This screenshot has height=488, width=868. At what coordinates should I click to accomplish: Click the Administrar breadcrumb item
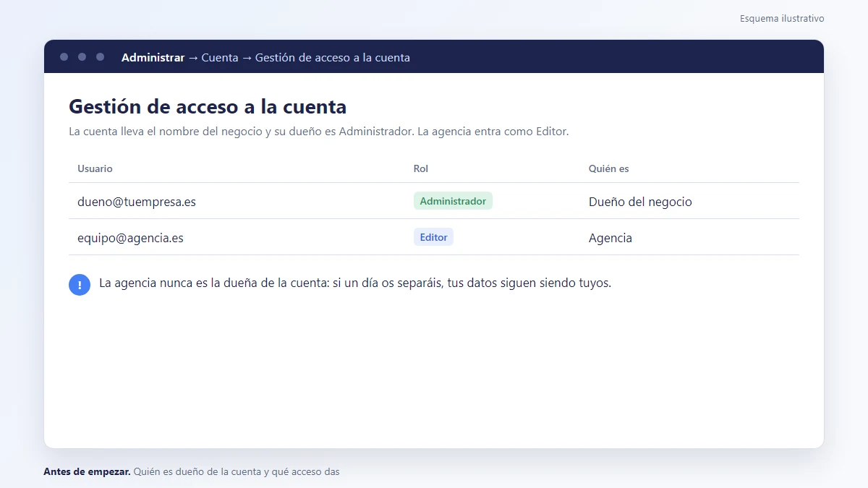point(153,57)
